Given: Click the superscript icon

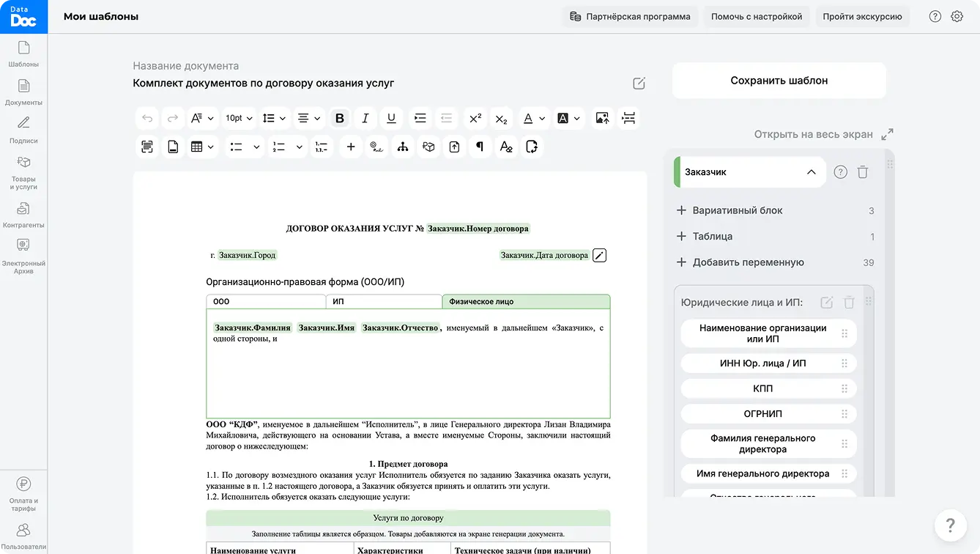Looking at the screenshot, I should tap(475, 118).
